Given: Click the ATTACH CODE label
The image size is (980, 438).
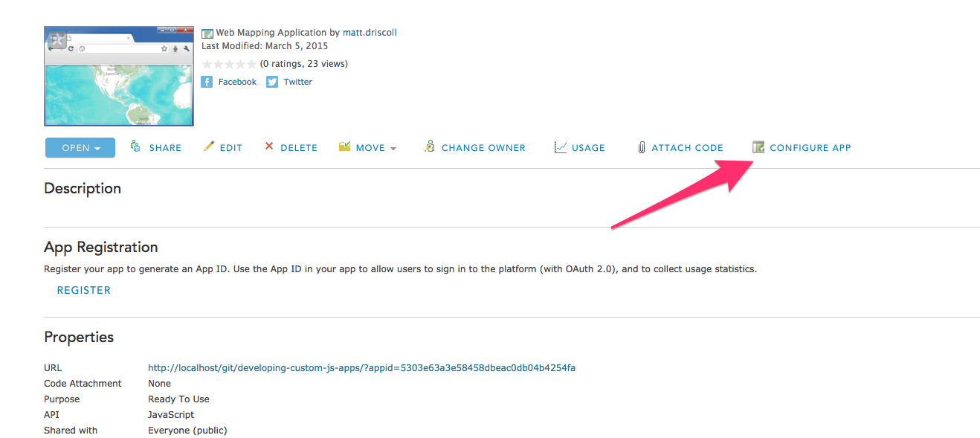Looking at the screenshot, I should (687, 148).
